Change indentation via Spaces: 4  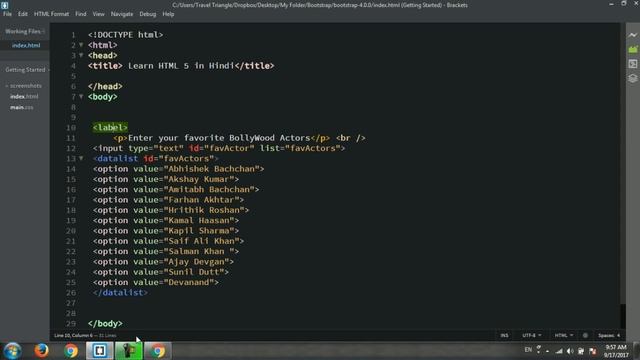coord(609,335)
